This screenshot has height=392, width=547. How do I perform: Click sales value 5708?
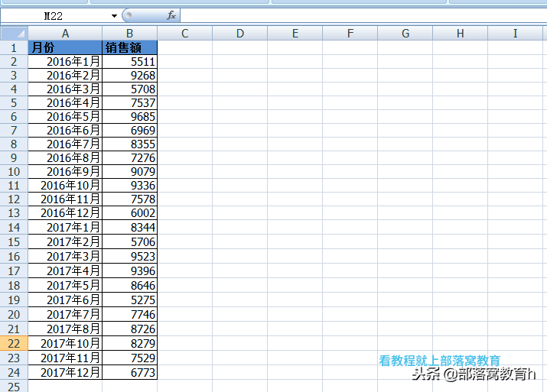130,89
